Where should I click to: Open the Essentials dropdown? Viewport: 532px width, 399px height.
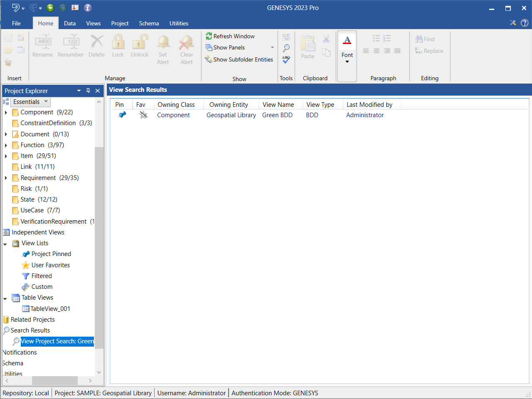(30, 102)
